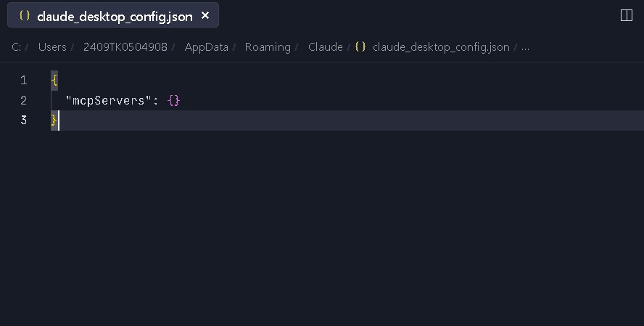Click the split editor icon
Viewport: 644px width, 326px height.
pyautogui.click(x=627, y=15)
